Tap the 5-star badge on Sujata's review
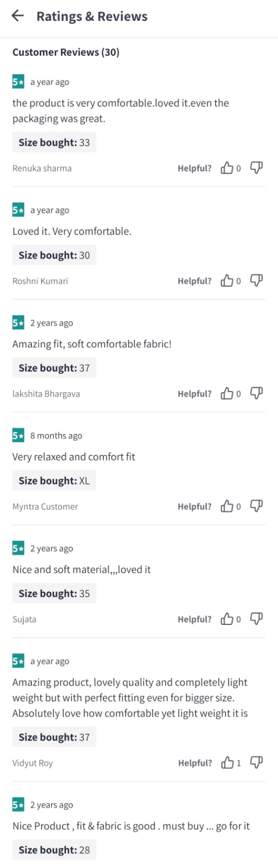278x868 pixels. coord(18,548)
